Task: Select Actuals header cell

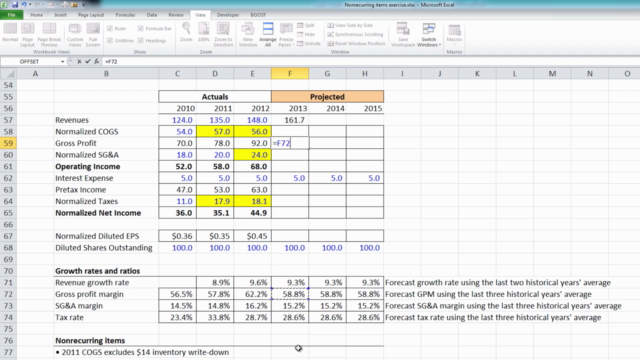Action: point(215,97)
